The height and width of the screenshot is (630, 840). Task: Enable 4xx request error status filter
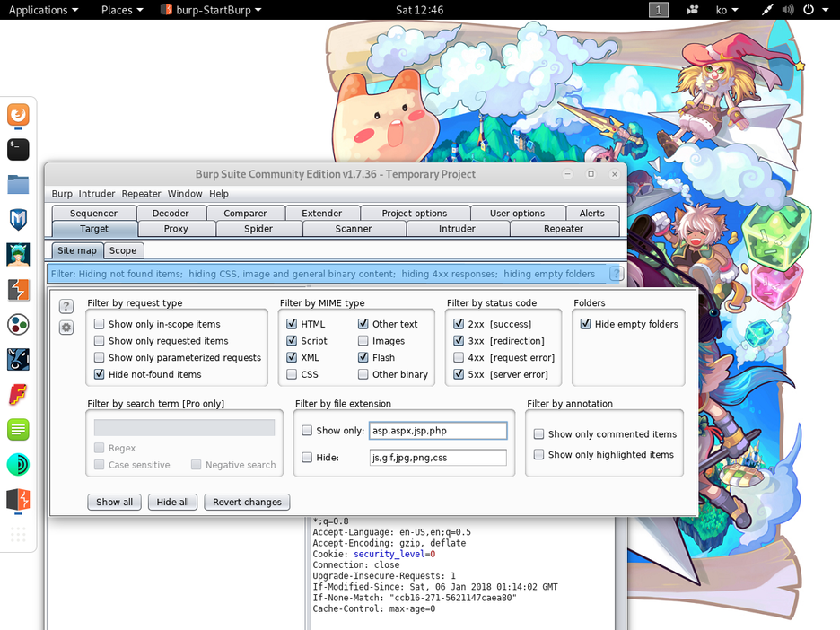click(459, 357)
